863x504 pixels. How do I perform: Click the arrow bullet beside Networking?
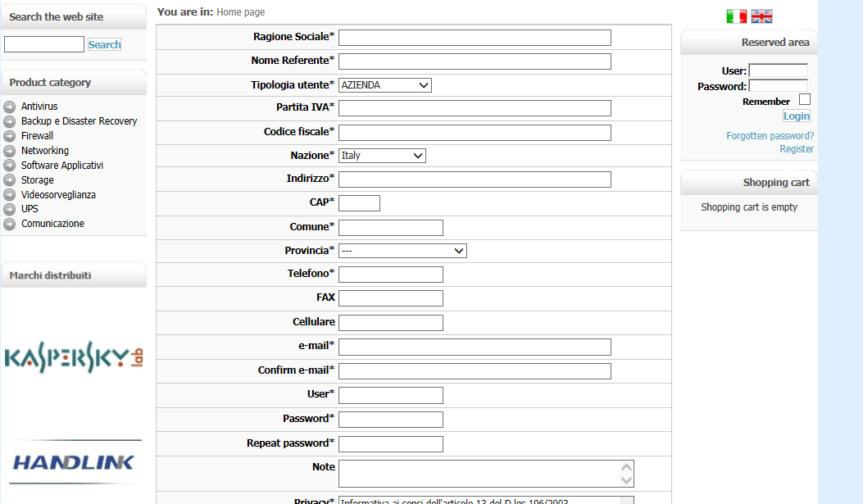pos(9,151)
